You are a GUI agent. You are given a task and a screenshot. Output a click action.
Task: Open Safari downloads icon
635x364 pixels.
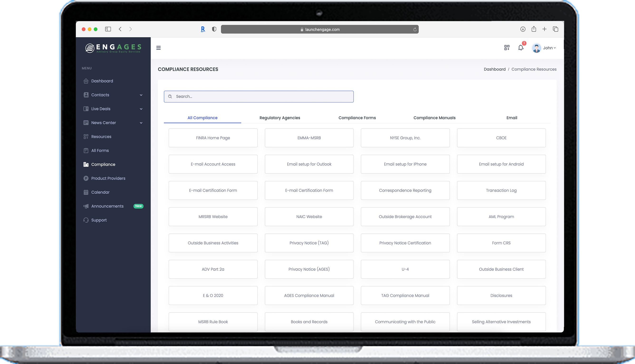(x=523, y=29)
